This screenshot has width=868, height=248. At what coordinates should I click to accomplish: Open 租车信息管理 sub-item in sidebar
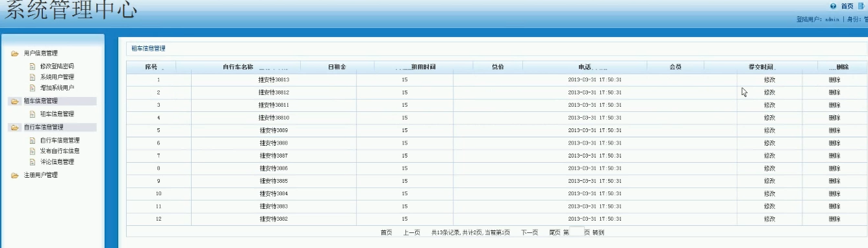(x=57, y=114)
